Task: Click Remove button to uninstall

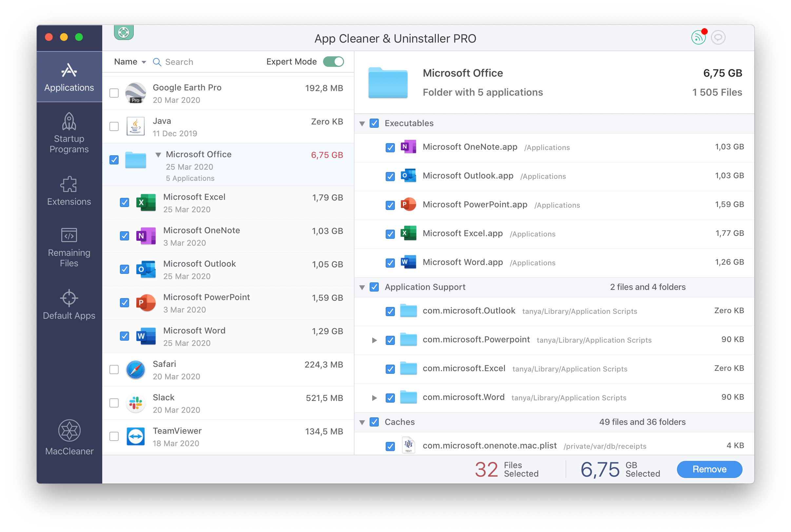Action: [710, 469]
